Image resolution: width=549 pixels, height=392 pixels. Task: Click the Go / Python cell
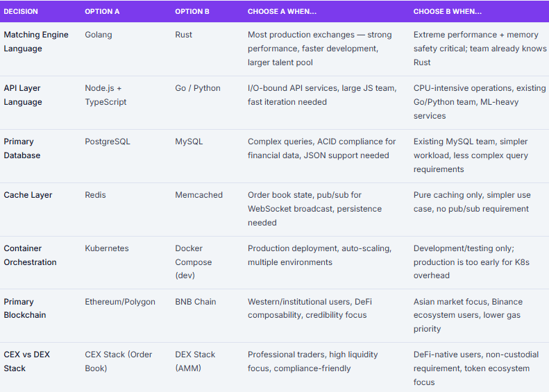(x=198, y=88)
